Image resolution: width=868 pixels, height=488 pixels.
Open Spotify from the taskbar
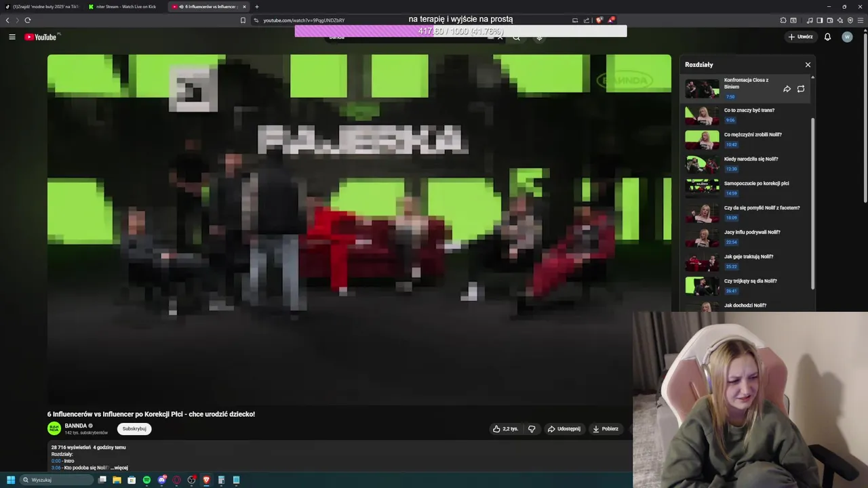coord(146,480)
